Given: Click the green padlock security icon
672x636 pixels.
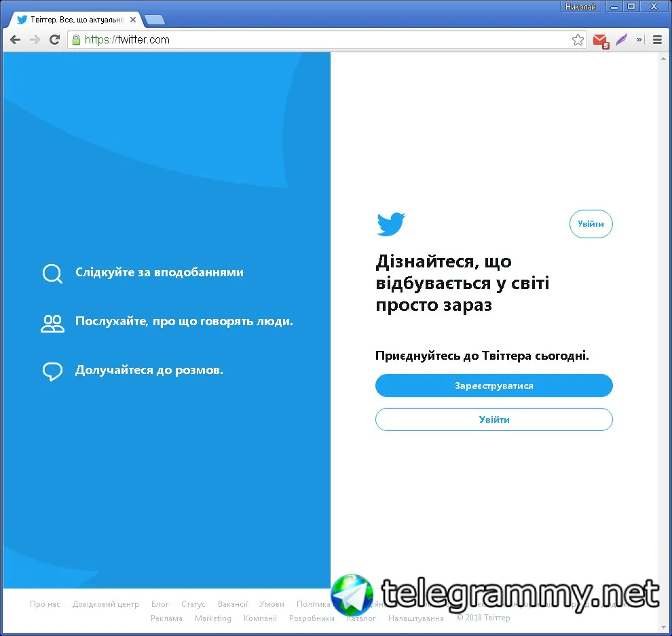Looking at the screenshot, I should [76, 40].
